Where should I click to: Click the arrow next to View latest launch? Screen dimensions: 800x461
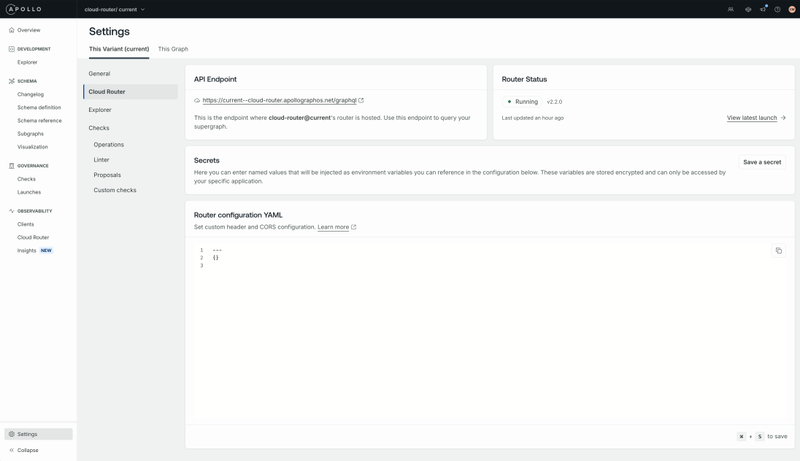(783, 118)
